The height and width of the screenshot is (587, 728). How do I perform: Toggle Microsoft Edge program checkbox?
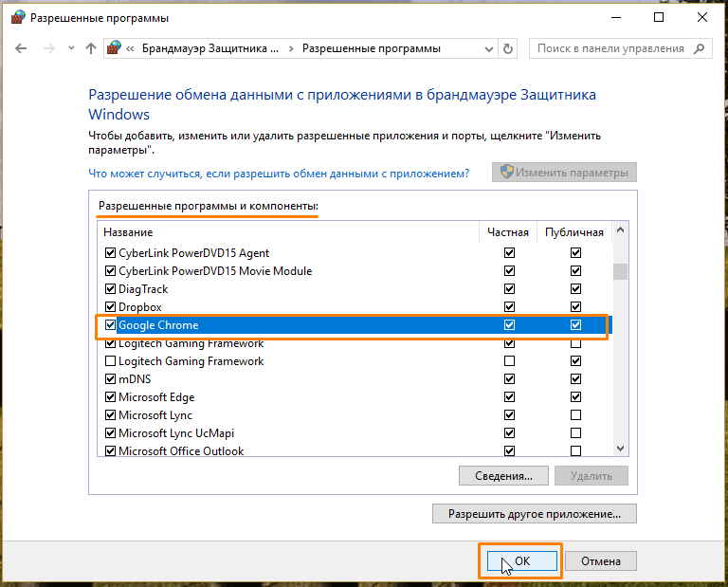[x=110, y=397]
